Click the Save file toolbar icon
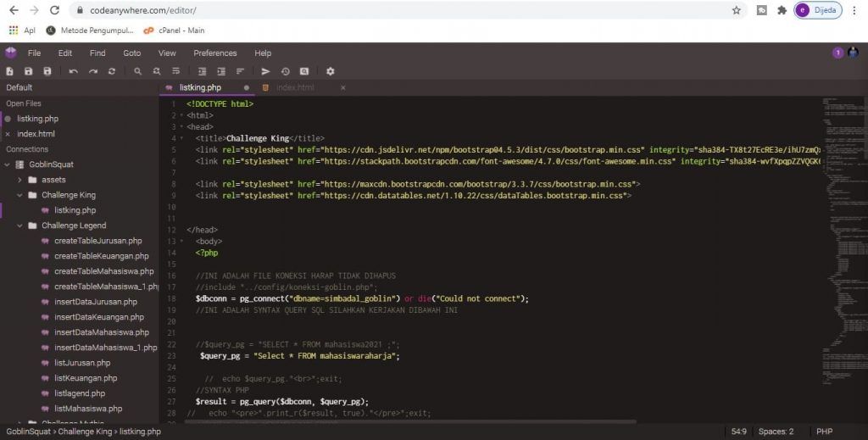 (x=29, y=72)
